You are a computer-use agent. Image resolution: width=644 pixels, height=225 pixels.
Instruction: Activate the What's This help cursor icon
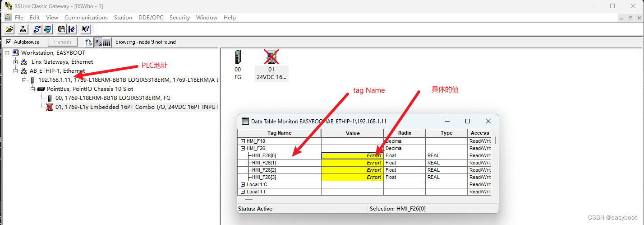(x=86, y=29)
